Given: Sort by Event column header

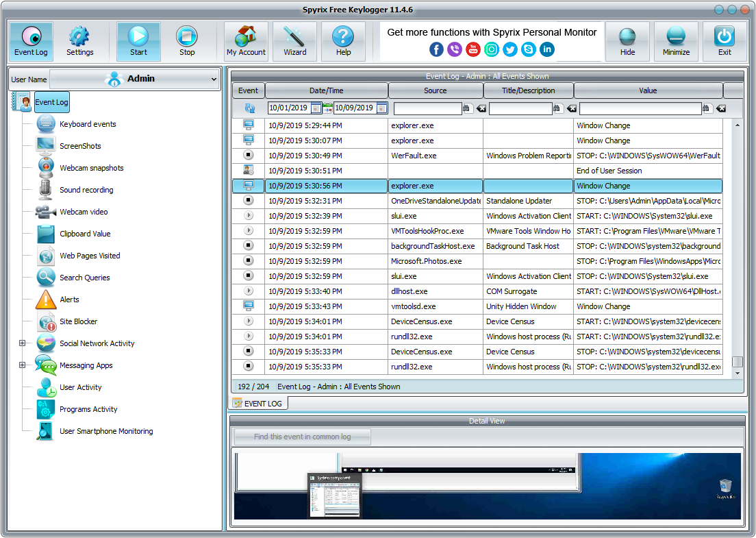Looking at the screenshot, I should pos(249,90).
